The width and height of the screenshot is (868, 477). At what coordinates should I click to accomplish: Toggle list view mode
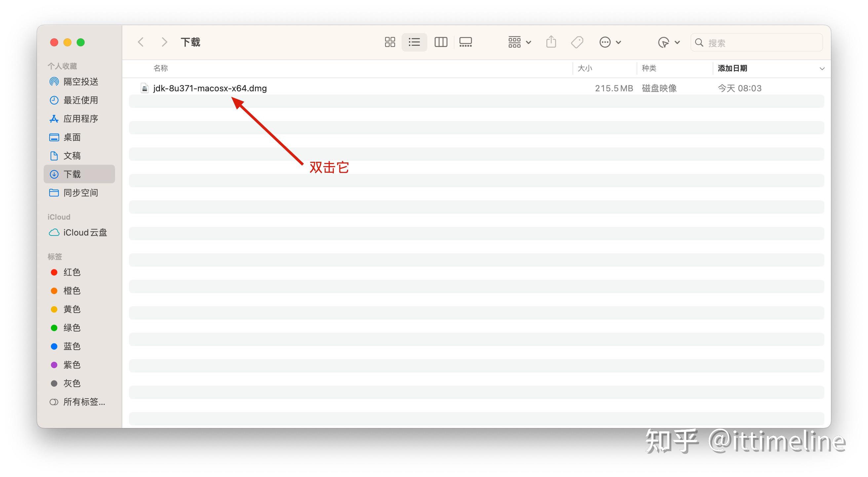(x=414, y=42)
